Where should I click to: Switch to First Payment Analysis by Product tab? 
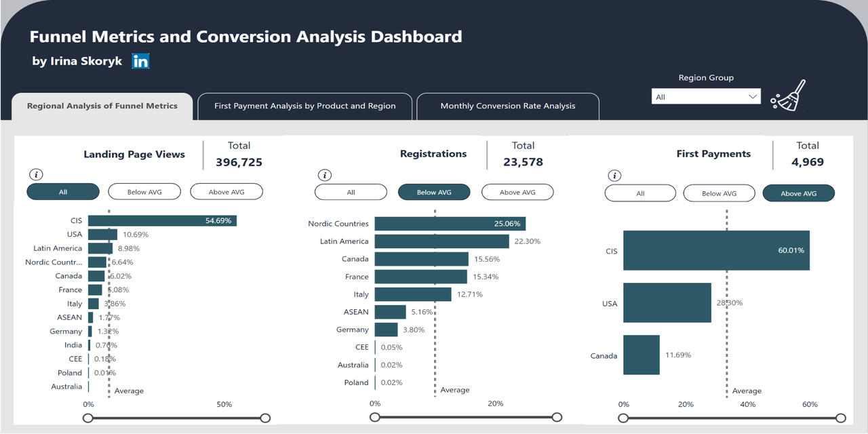click(x=304, y=106)
